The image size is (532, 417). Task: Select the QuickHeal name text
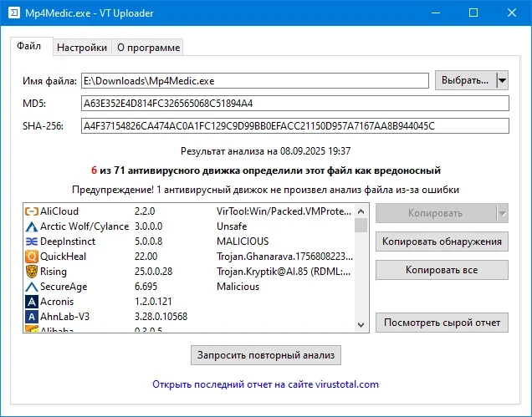pos(63,257)
